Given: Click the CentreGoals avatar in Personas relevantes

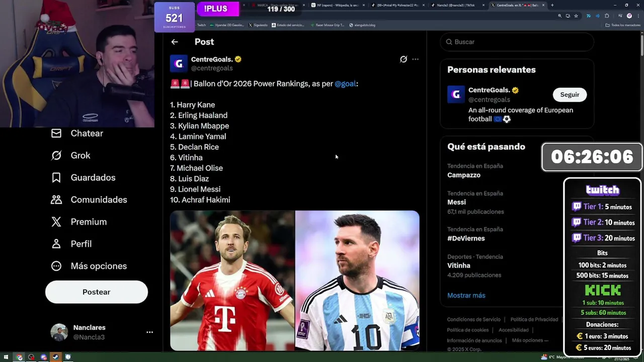Looking at the screenshot, I should 456,95.
